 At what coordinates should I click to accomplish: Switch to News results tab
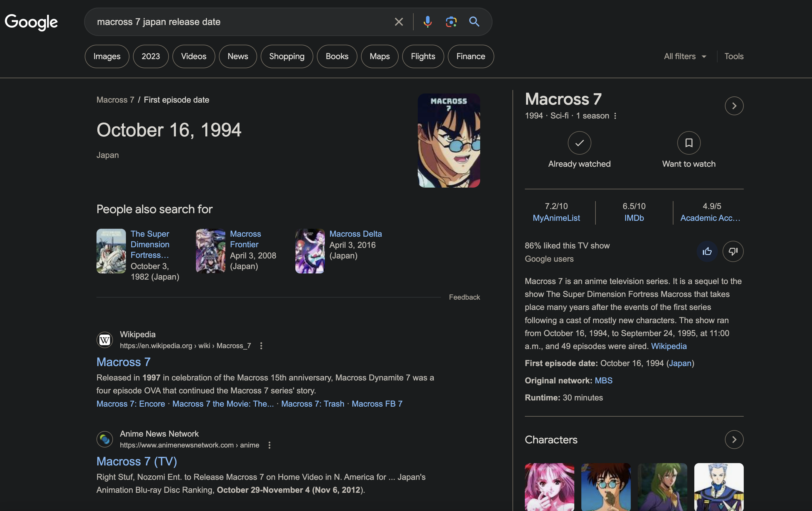(238, 56)
